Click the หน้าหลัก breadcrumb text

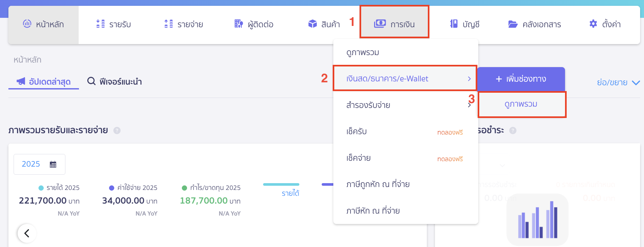click(28, 60)
